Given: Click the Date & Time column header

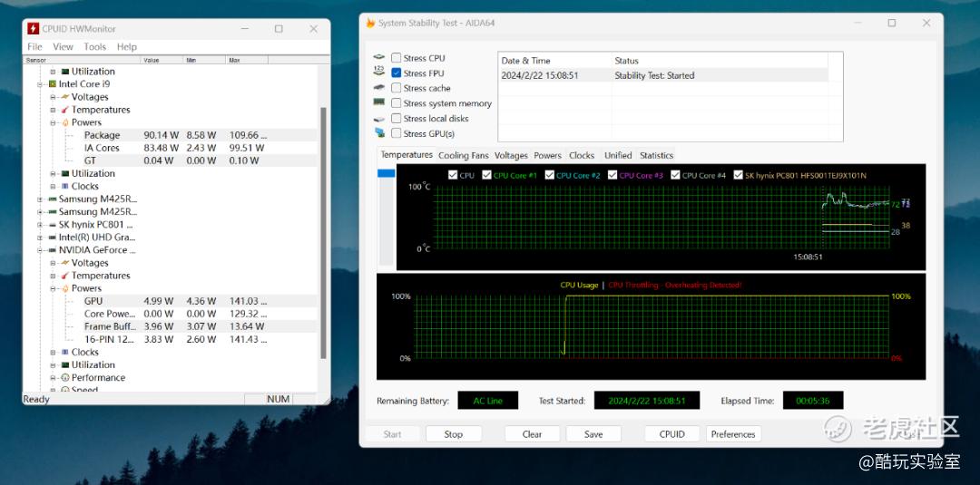Looking at the screenshot, I should (x=555, y=61).
